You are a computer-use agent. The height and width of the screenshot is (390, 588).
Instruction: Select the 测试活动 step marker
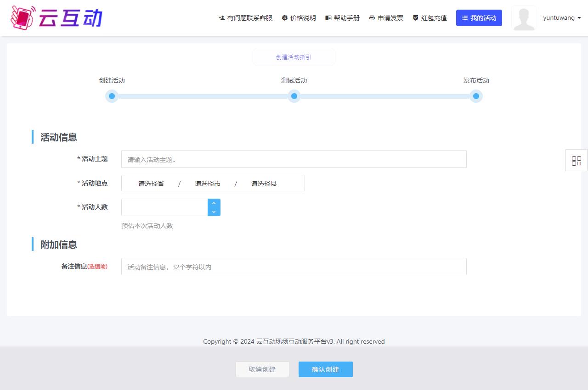294,96
